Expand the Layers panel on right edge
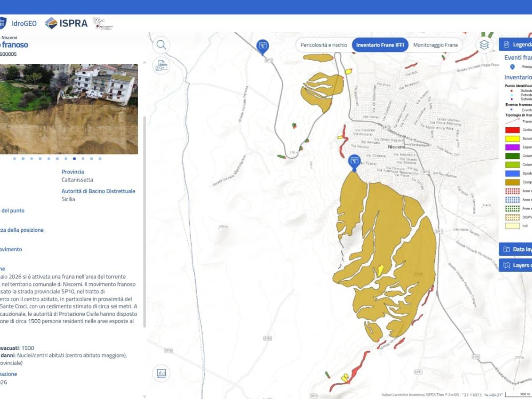This screenshot has width=532, height=399. click(x=516, y=265)
